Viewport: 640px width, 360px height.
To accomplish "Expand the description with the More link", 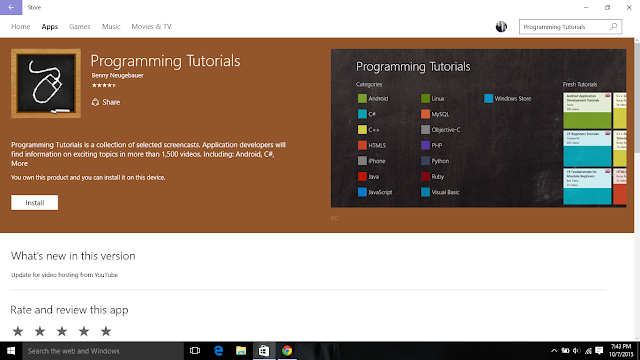I will [19, 164].
